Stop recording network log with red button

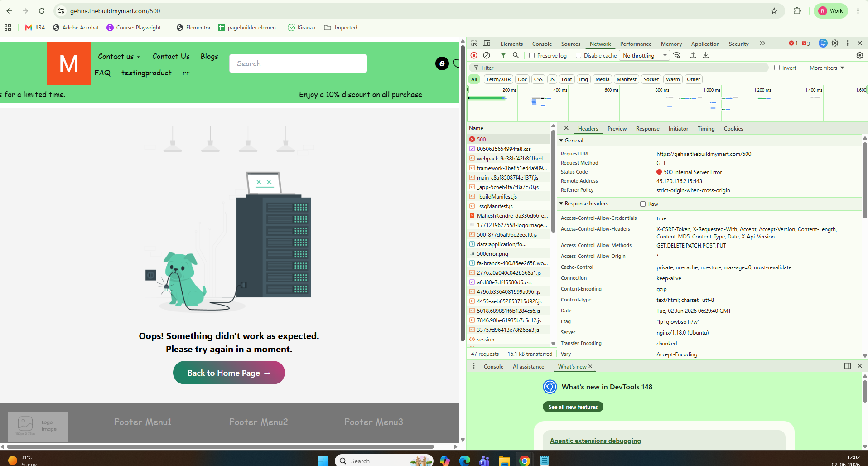[474, 55]
